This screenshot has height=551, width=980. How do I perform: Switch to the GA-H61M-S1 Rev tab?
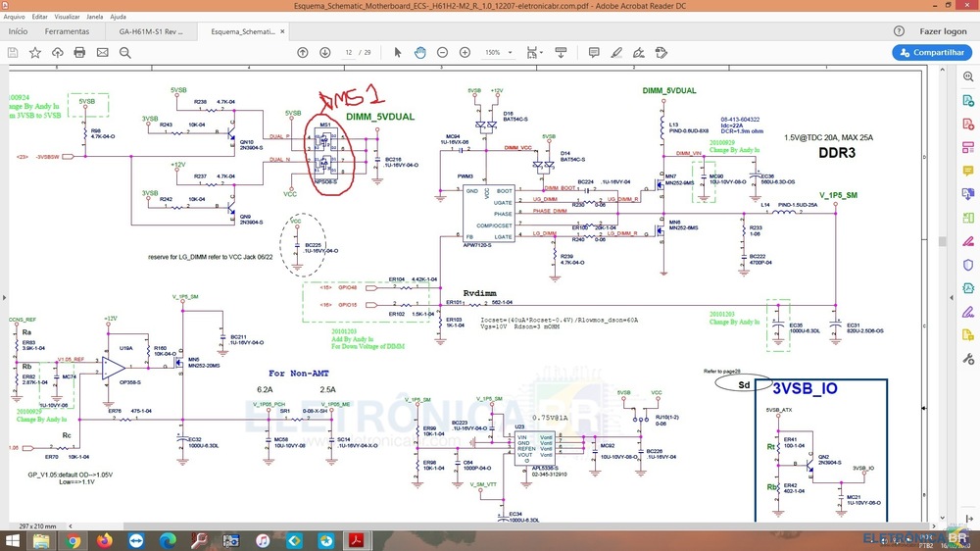tap(152, 31)
